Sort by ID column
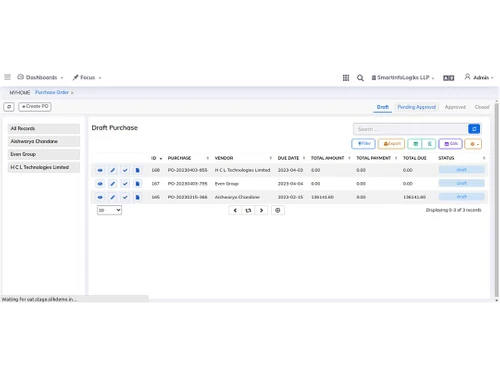Image resolution: width=500 pixels, height=375 pixels. (x=156, y=158)
